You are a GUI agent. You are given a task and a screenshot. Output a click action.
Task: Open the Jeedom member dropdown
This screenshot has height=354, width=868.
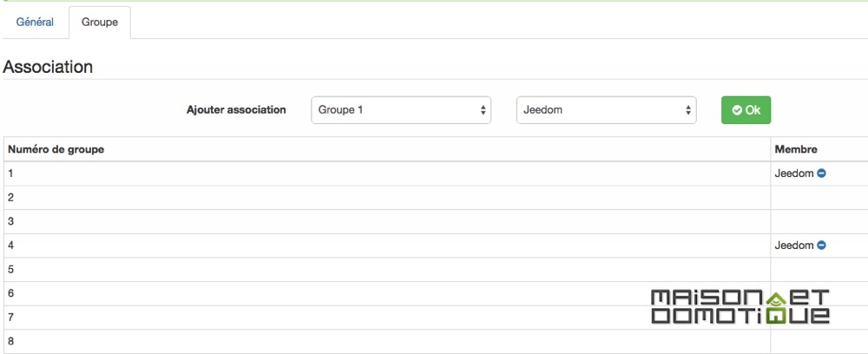(x=606, y=110)
